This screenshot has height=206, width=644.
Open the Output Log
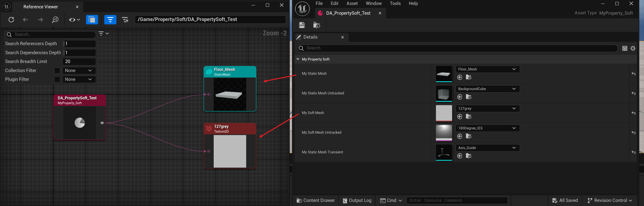pyautogui.click(x=357, y=200)
